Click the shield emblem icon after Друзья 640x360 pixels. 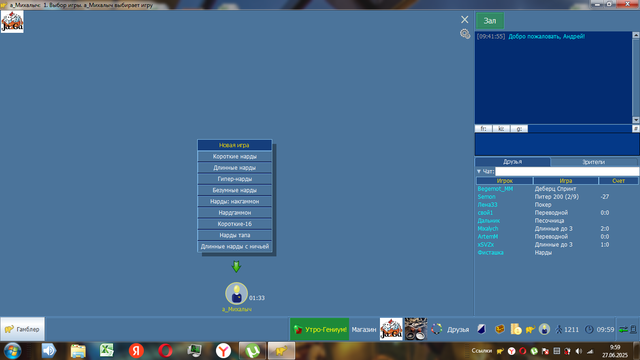(x=482, y=329)
